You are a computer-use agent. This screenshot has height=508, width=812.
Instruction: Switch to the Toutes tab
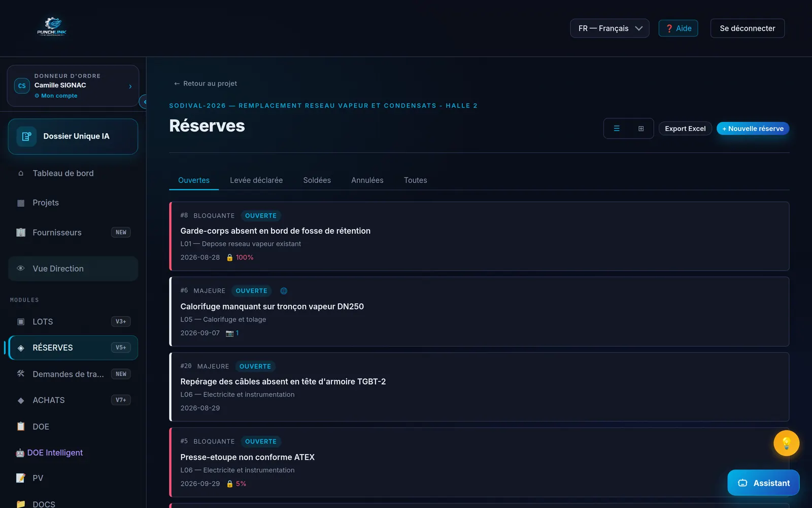tap(416, 180)
